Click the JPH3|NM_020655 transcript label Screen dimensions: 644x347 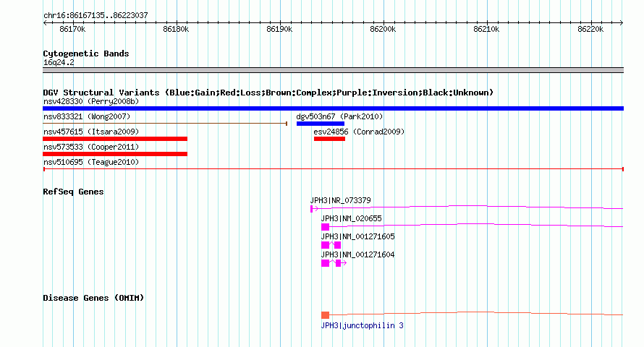[x=352, y=218]
